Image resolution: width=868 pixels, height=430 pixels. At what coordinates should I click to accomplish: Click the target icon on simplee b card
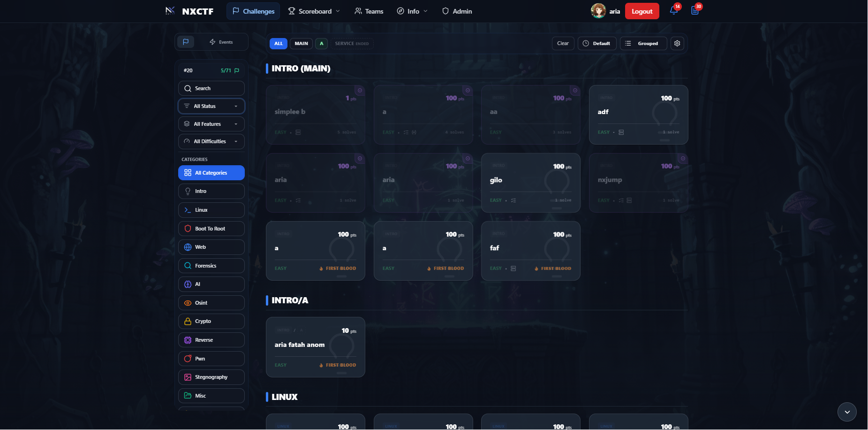tap(360, 90)
